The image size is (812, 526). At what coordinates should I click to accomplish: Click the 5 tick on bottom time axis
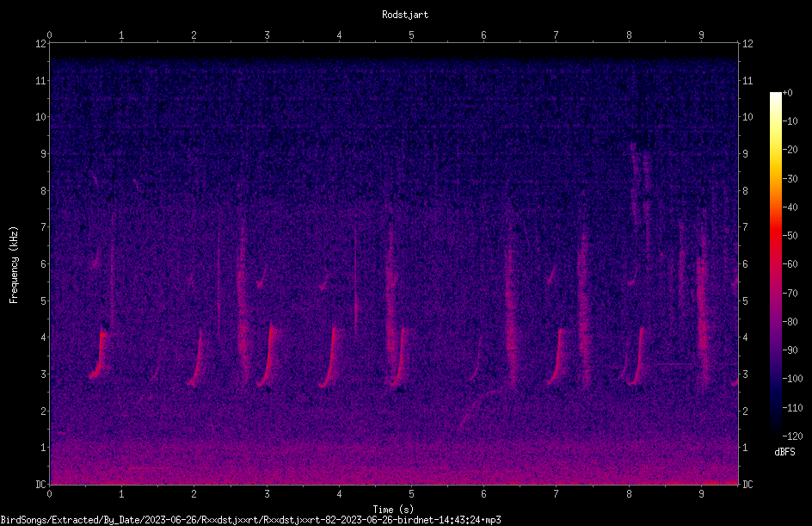pyautogui.click(x=411, y=494)
